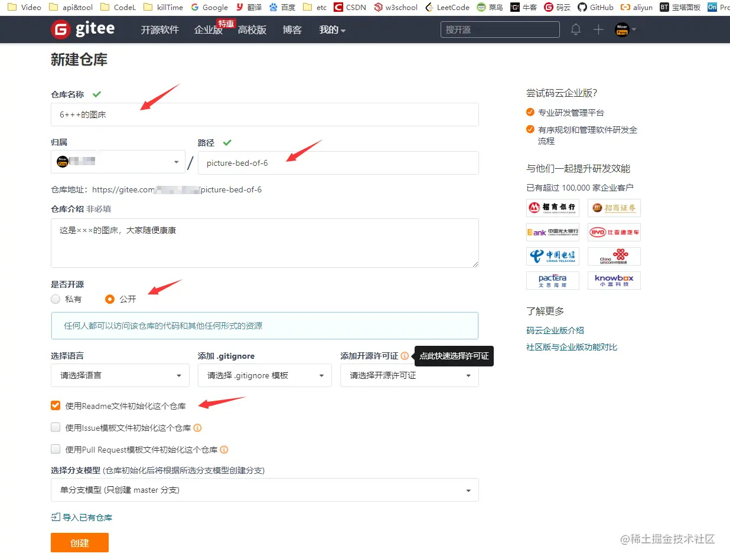730x560 pixels.
Task: Open the 翻译 bookmark
Action: 249,8
